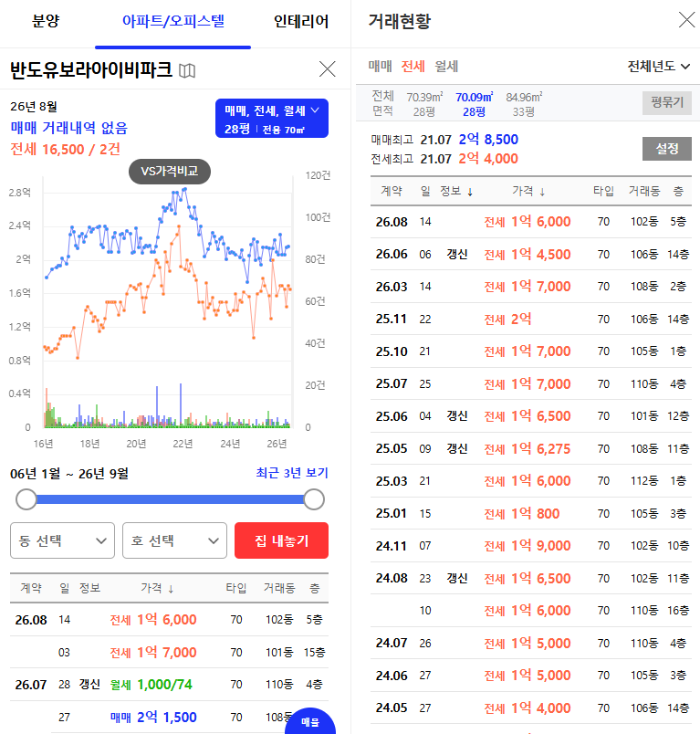The height and width of the screenshot is (734, 700).
Task: Select the 24.05 전세 1억 4,000 row
Action: pos(531,708)
